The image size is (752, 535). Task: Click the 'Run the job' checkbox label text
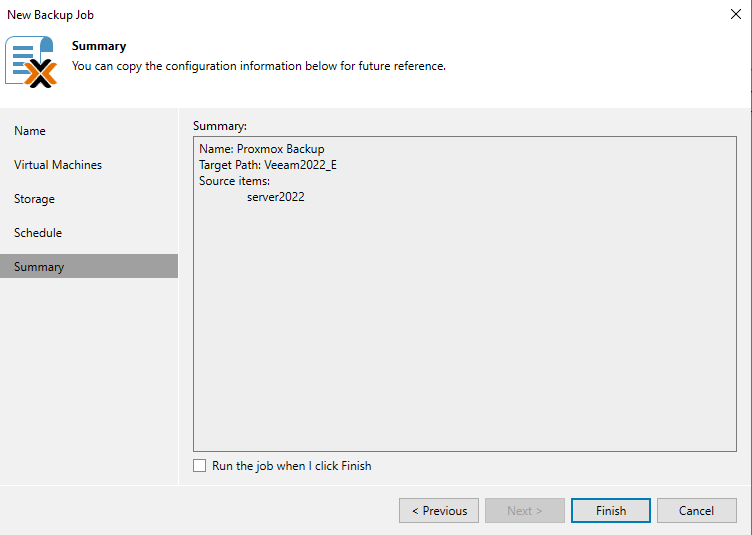click(x=291, y=466)
